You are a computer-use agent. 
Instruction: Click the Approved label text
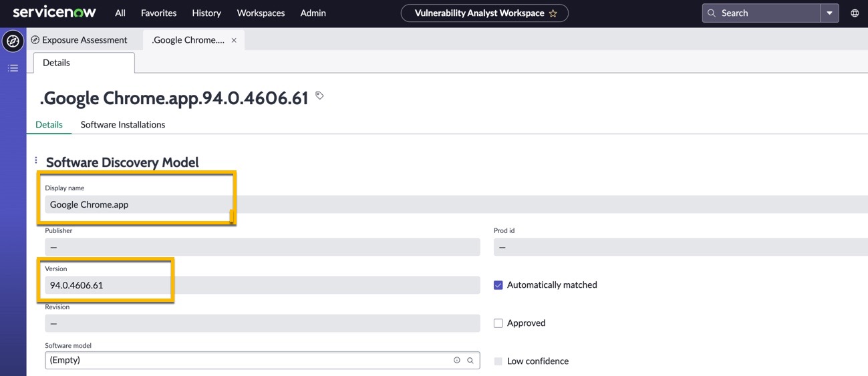click(526, 323)
